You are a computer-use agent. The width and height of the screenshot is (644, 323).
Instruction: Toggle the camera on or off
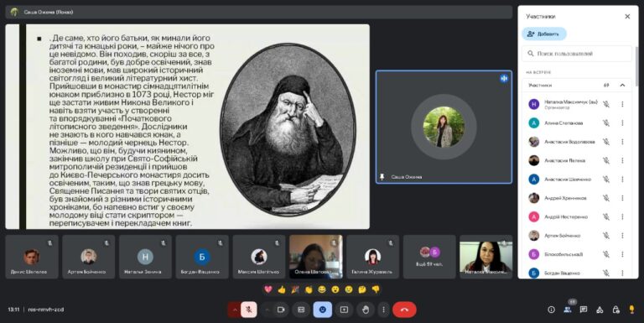tap(282, 310)
